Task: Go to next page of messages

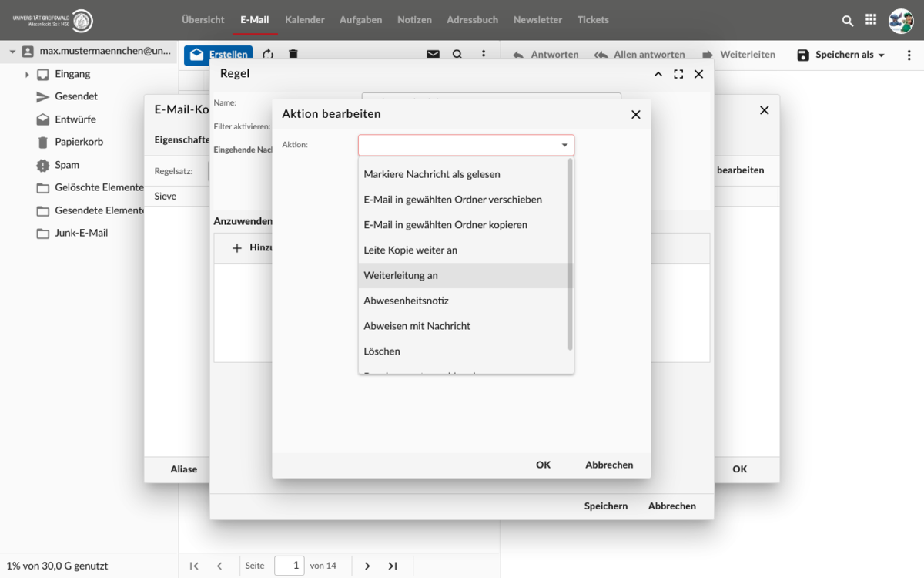Action: click(367, 566)
